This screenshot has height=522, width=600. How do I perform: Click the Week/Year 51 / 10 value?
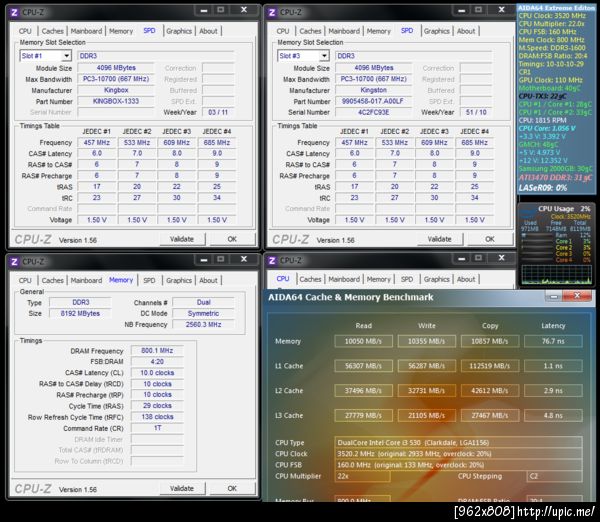click(x=476, y=113)
